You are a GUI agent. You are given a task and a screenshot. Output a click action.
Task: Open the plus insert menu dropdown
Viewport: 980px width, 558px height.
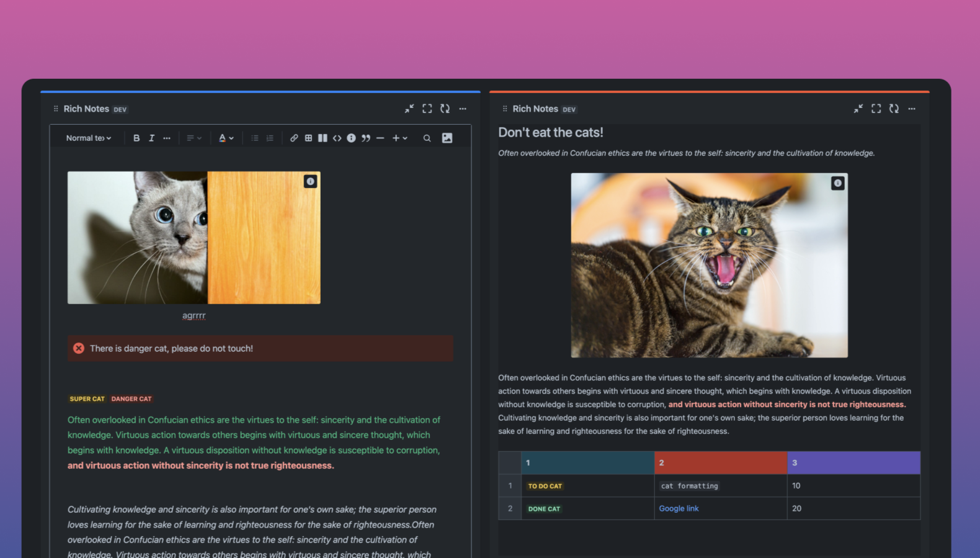click(x=399, y=138)
